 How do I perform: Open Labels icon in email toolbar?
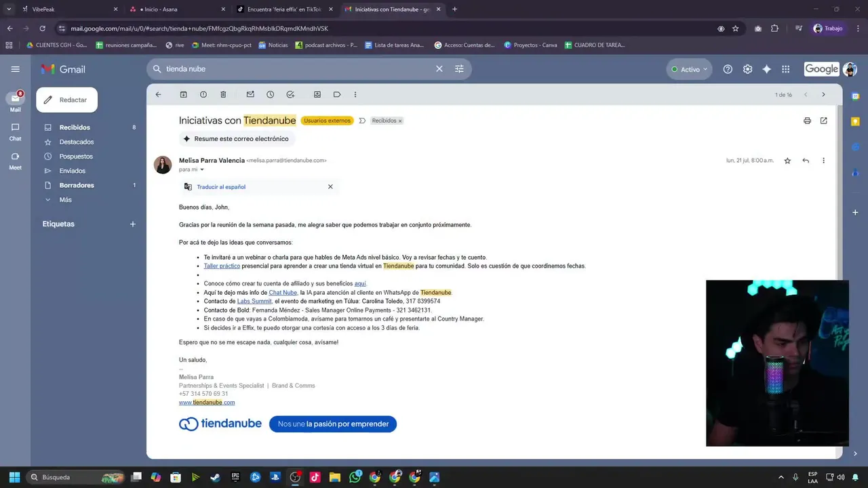click(x=336, y=95)
